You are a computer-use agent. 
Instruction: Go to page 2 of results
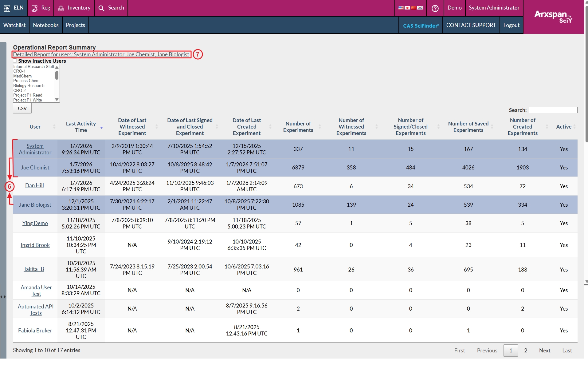(526, 351)
